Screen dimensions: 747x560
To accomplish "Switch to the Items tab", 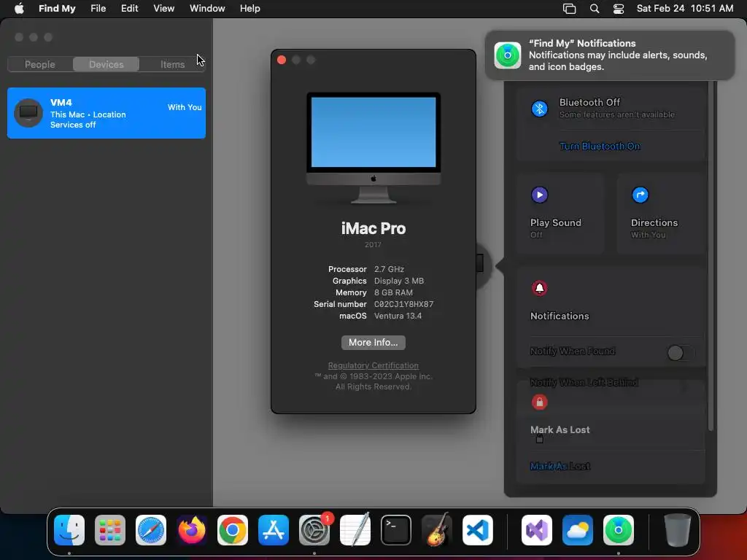I will [x=172, y=64].
